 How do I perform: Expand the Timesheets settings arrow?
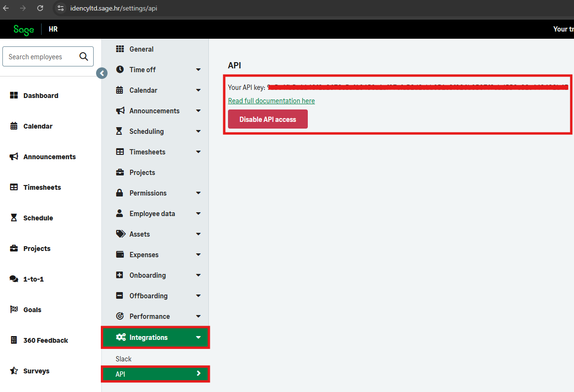click(198, 152)
